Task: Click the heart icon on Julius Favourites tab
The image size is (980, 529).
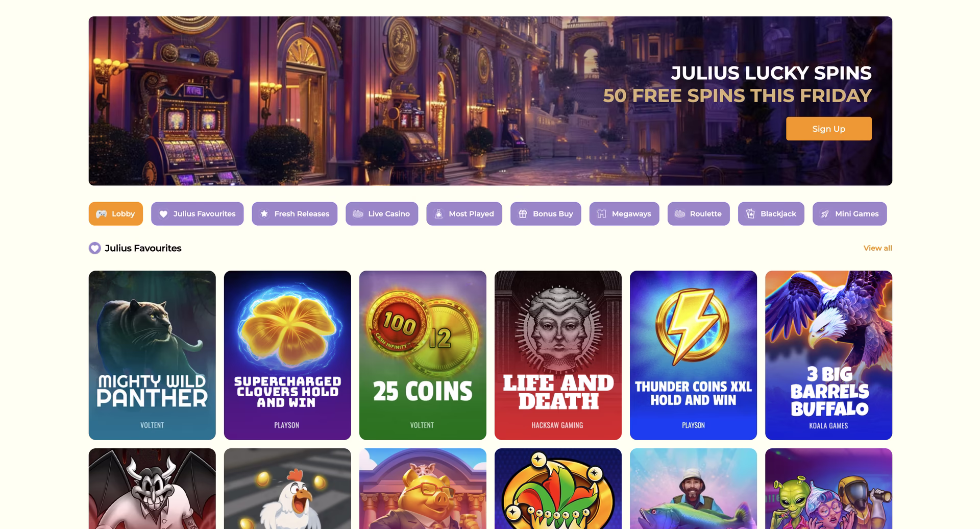Action: [x=163, y=214]
